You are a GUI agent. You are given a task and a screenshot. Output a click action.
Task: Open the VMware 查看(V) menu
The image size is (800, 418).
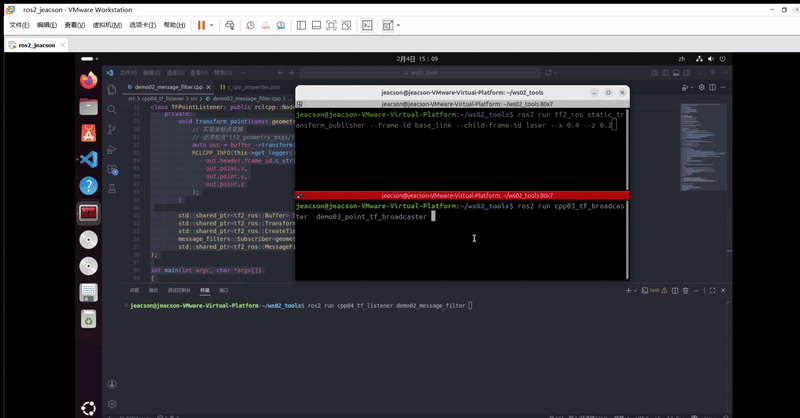(74, 25)
